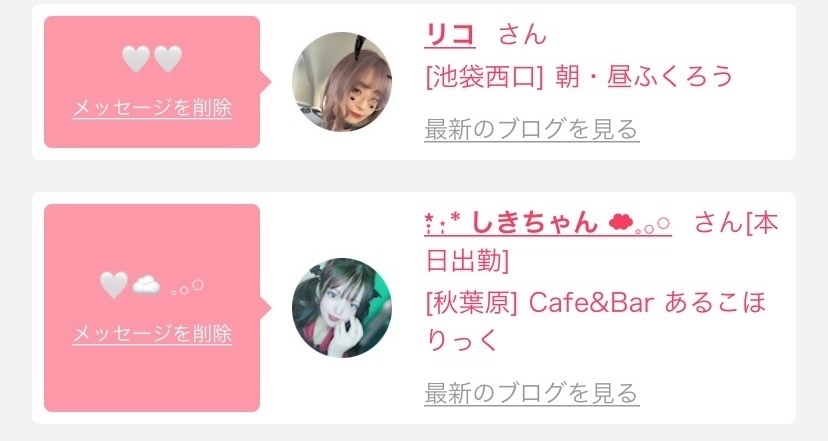Image resolution: width=828 pixels, height=441 pixels.
Task: Click the pink cloud icon beside しきちゃん's name
Action: pos(620,223)
